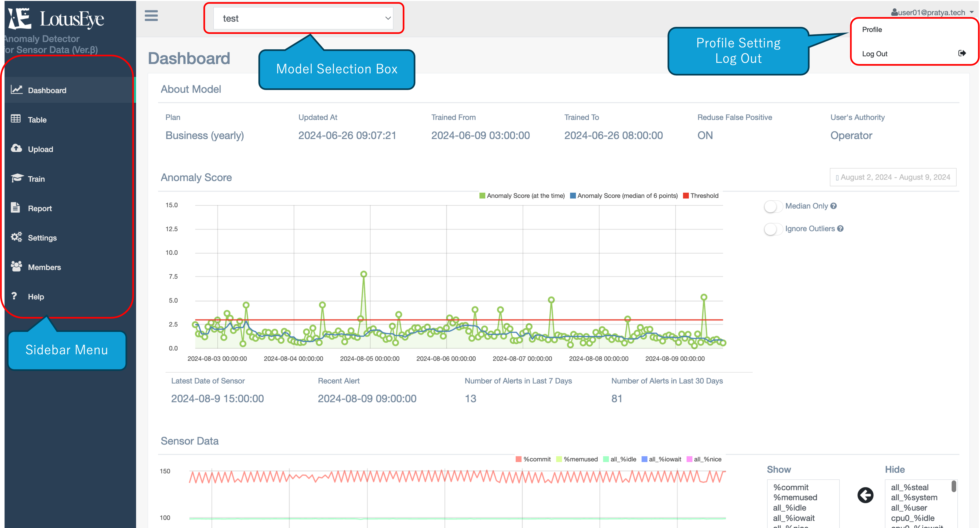980x528 pixels.
Task: Click the %commit red legend swatch
Action: click(x=518, y=459)
